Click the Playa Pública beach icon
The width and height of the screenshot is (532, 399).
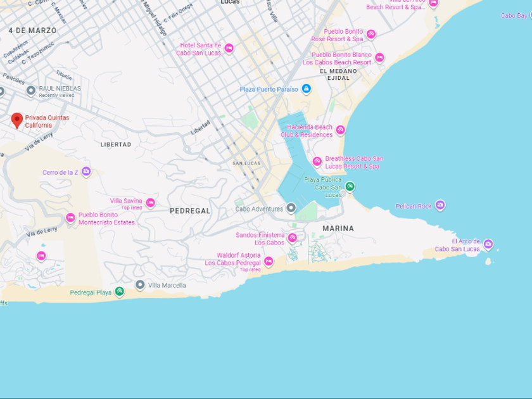point(350,186)
